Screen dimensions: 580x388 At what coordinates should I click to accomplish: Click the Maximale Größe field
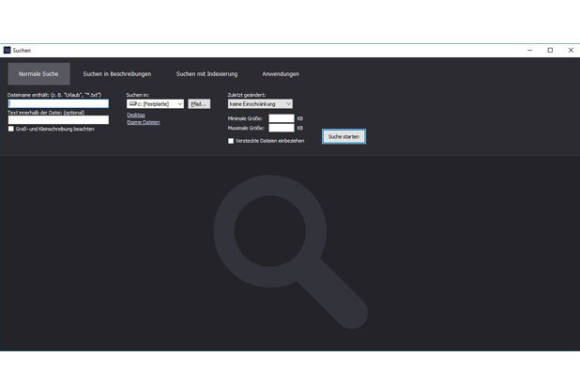(281, 128)
